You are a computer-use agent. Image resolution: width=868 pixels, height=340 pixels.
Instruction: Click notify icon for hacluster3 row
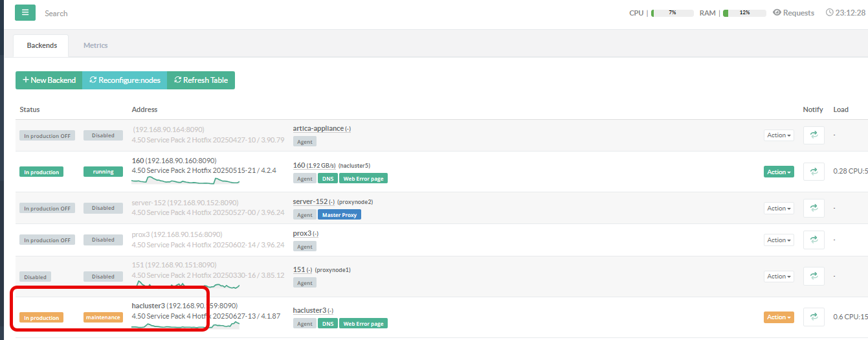point(814,317)
